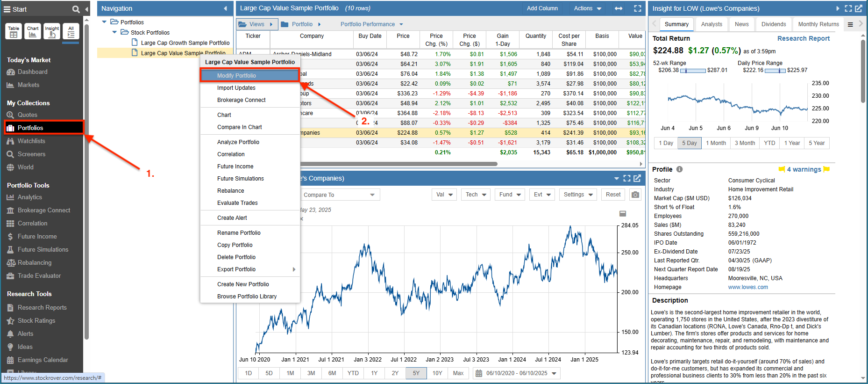Open World collection
This screenshot has height=384, width=868.
click(20, 167)
